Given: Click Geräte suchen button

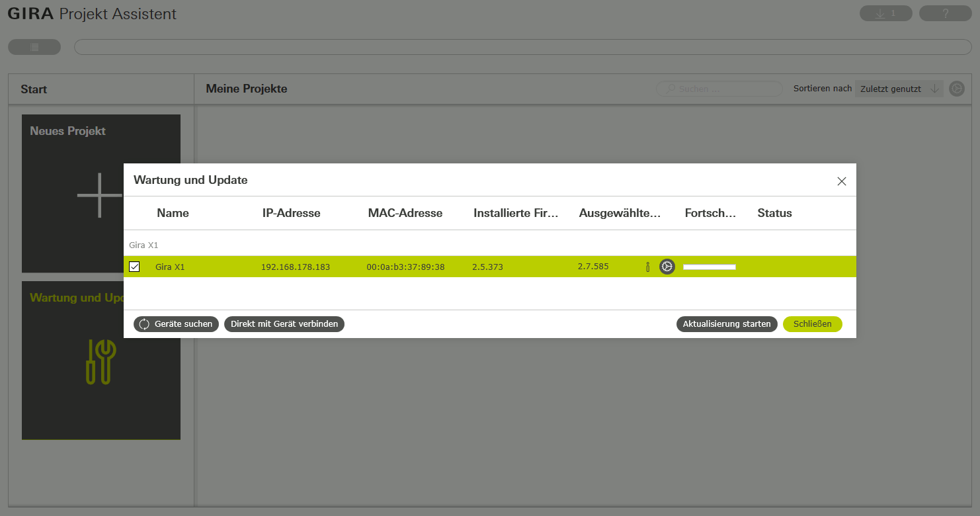Looking at the screenshot, I should point(176,324).
